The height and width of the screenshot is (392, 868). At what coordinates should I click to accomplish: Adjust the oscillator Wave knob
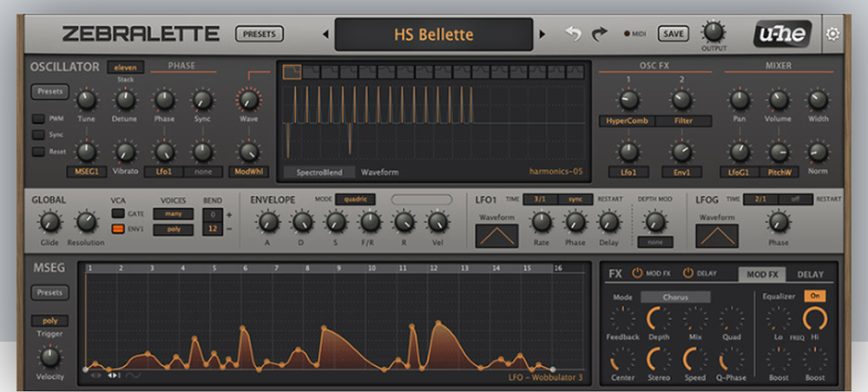[248, 100]
